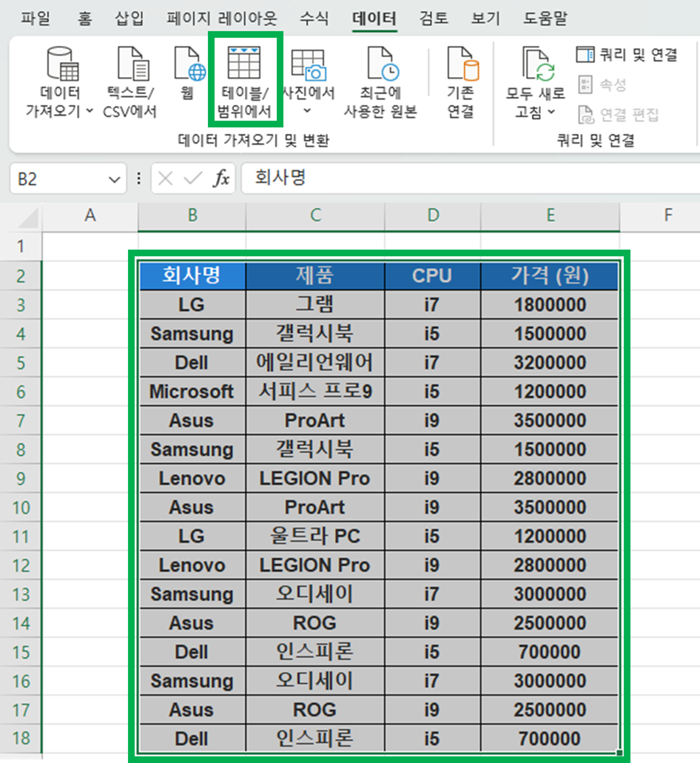Viewport: 700px width, 763px height.
Task: Click the 회사명 header cell
Action: click(192, 276)
